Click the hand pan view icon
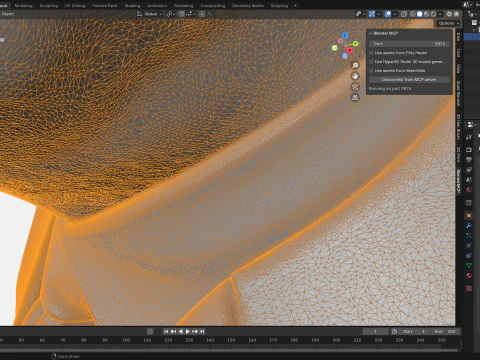Image resolution: width=480 pixels, height=360 pixels. click(355, 76)
